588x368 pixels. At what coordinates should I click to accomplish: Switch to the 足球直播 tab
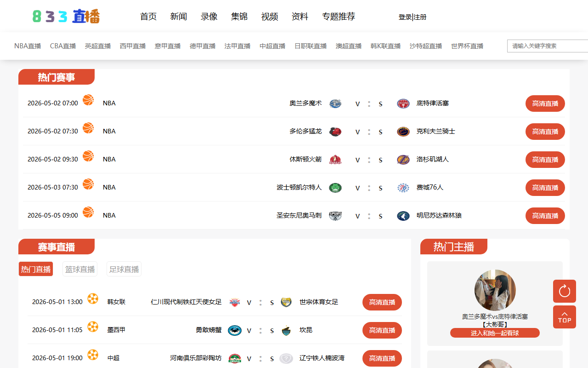[x=124, y=269]
